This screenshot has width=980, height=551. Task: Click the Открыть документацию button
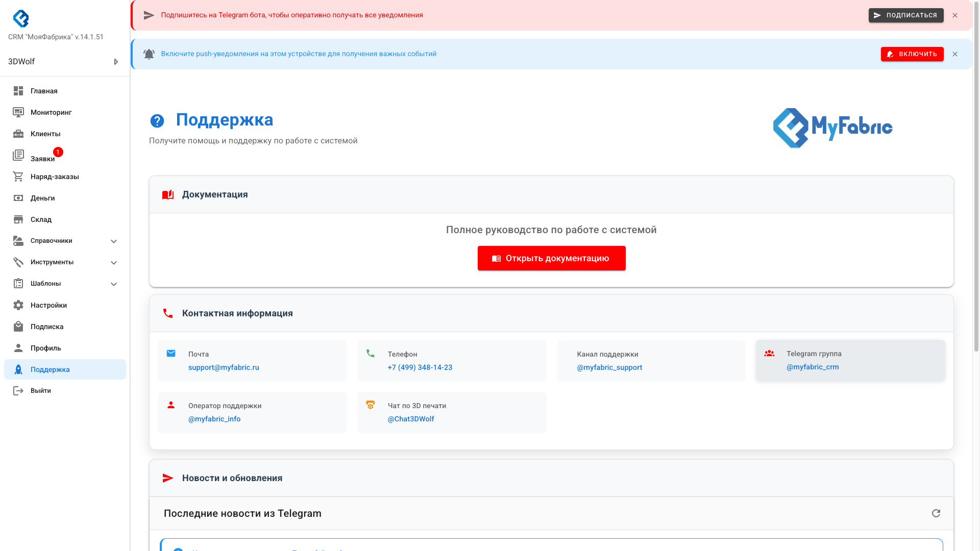click(x=551, y=258)
